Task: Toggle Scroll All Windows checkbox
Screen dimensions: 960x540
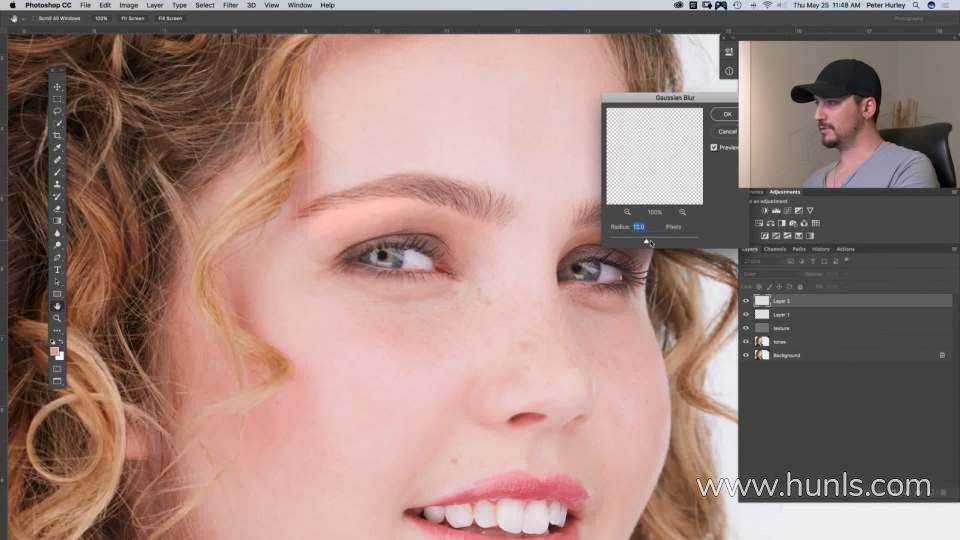Action: [x=34, y=18]
